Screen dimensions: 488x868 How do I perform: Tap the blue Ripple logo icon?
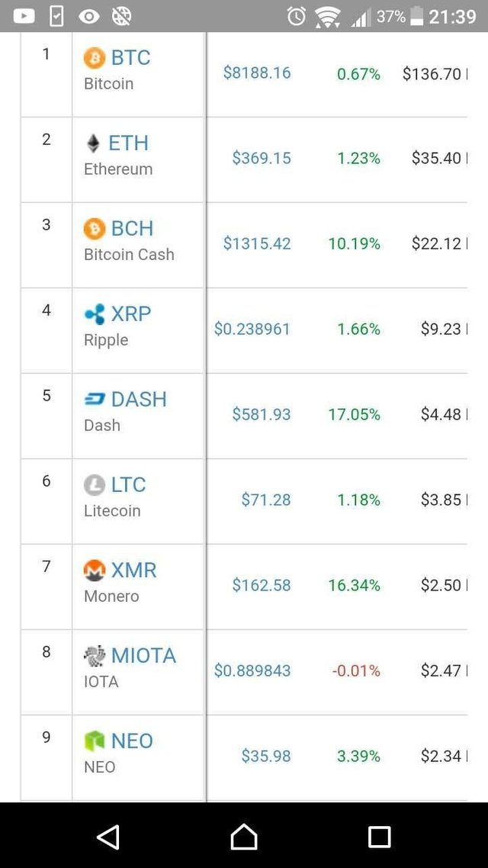[x=95, y=313]
